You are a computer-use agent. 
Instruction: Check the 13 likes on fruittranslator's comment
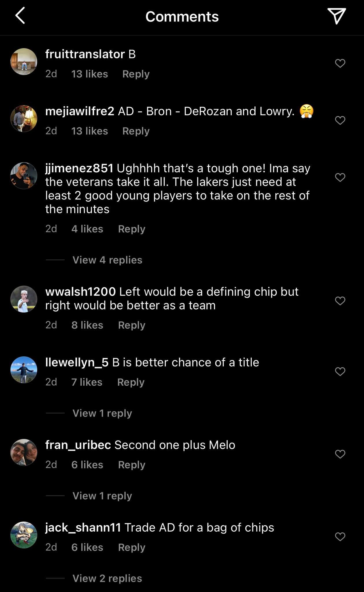90,74
